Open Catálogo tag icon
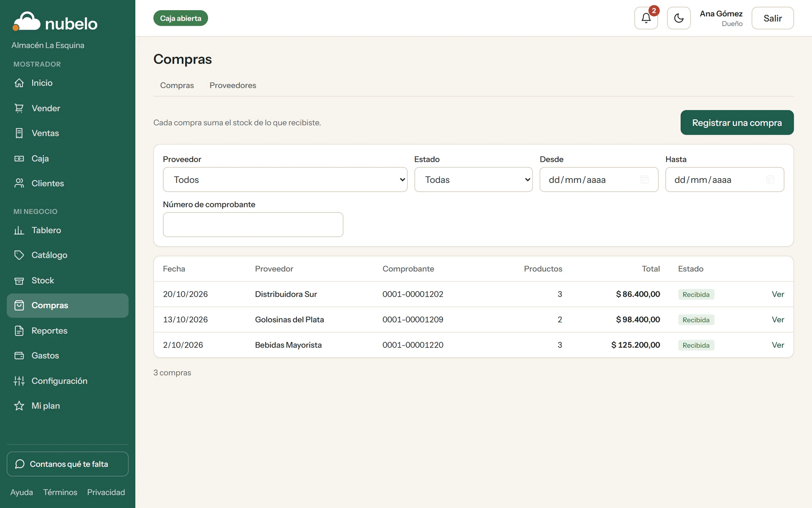 (19, 255)
